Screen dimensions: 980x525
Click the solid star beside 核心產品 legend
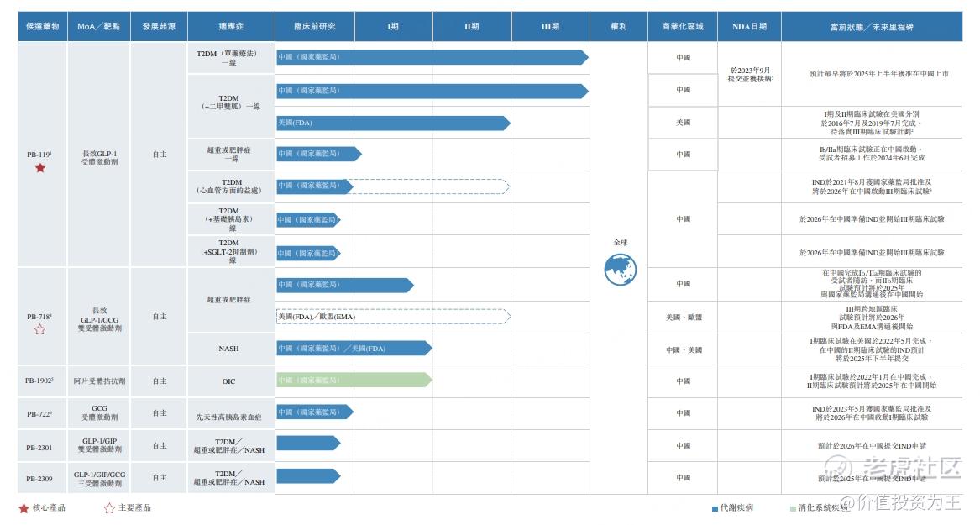click(24, 508)
